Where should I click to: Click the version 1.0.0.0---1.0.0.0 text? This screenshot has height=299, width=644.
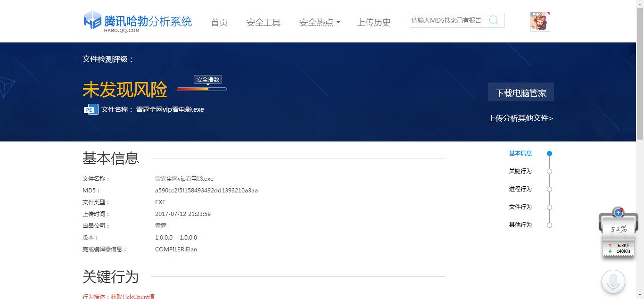tap(176, 238)
